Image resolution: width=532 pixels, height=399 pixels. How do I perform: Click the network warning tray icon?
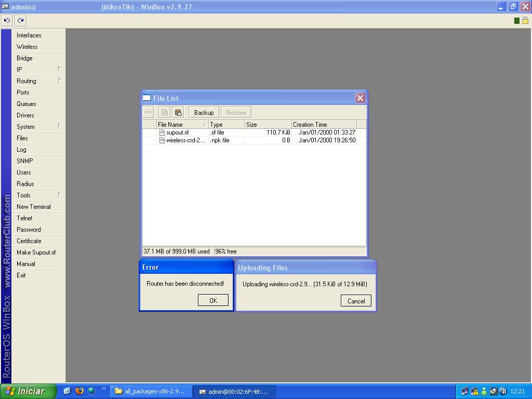pos(474,392)
